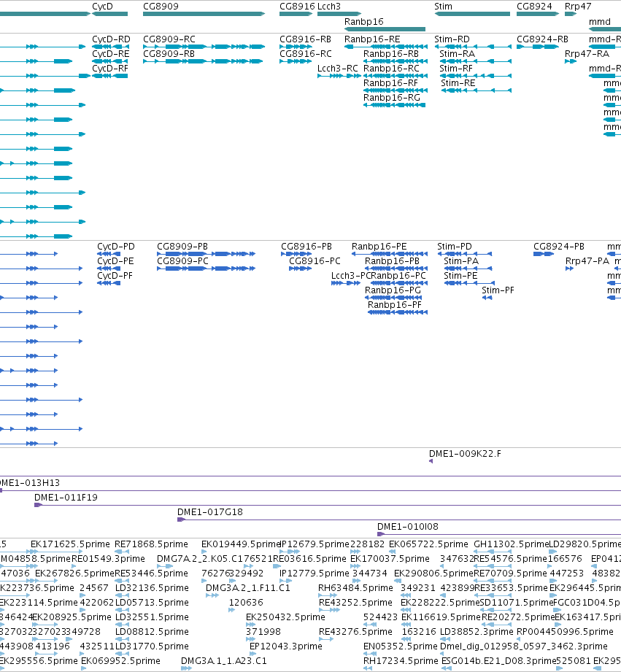Select the CG8916-PC protein feature
621x672 pixels.
[x=301, y=269]
